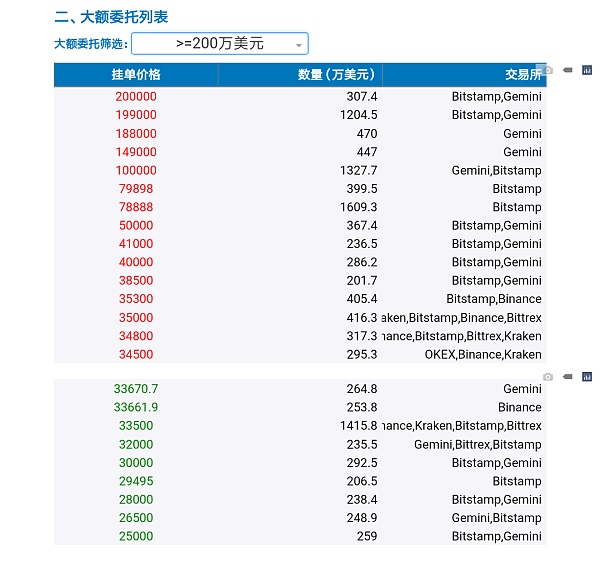Image resolution: width=600 pixels, height=561 pixels.
Task: Click the quantity value 307.4
Action: click(362, 96)
